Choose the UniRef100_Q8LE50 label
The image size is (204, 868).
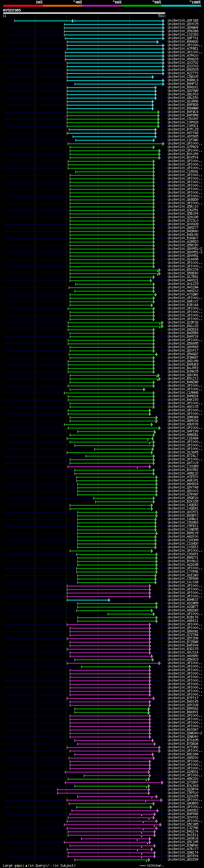(x=183, y=98)
